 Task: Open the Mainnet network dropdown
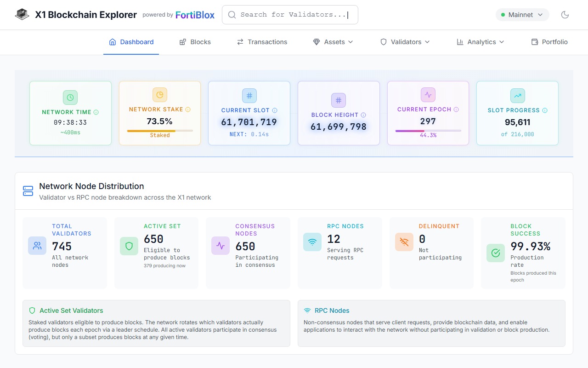coord(522,15)
